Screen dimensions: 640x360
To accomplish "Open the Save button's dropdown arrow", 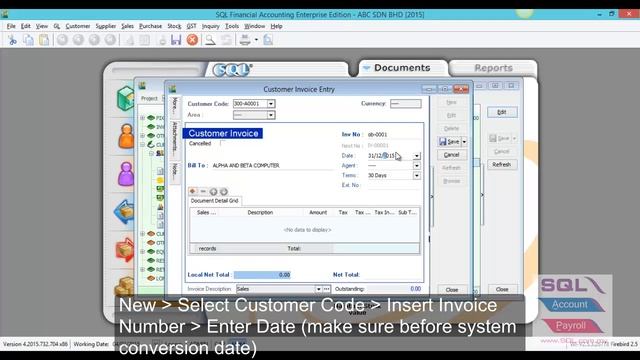I will [x=464, y=142].
